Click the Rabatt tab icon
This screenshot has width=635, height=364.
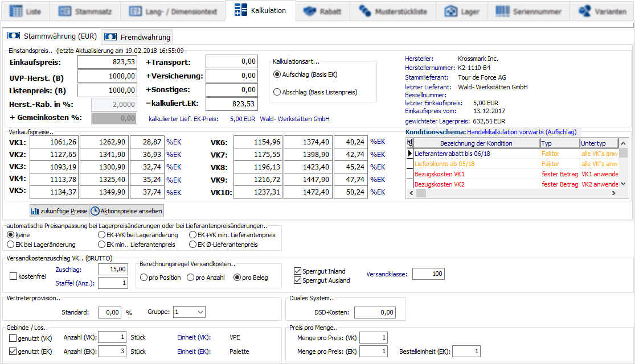tap(310, 11)
